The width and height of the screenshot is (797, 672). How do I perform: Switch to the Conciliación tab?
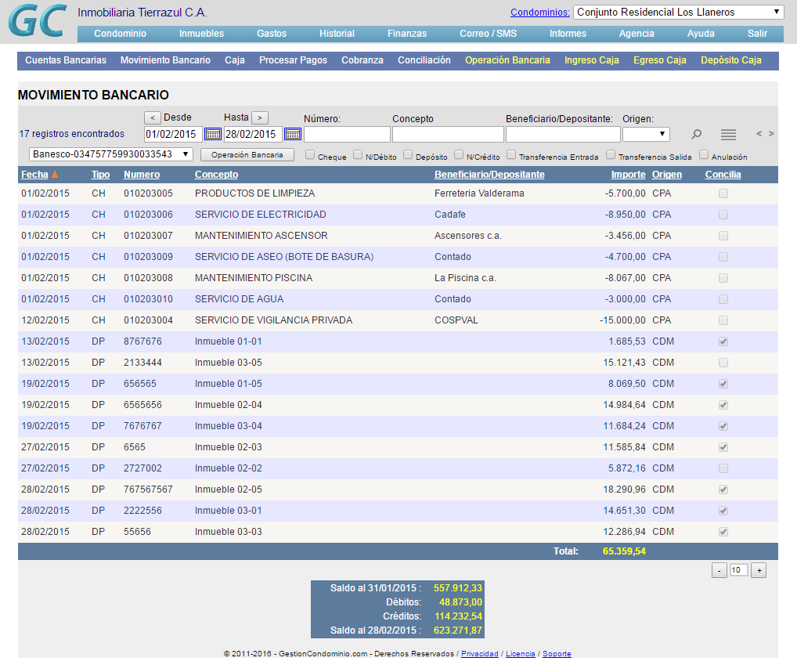click(x=424, y=60)
